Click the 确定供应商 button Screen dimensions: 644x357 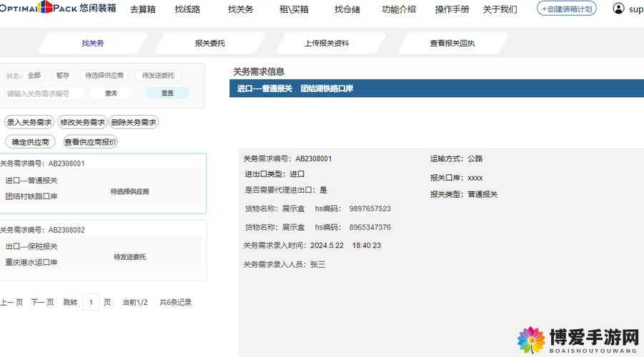pos(31,142)
